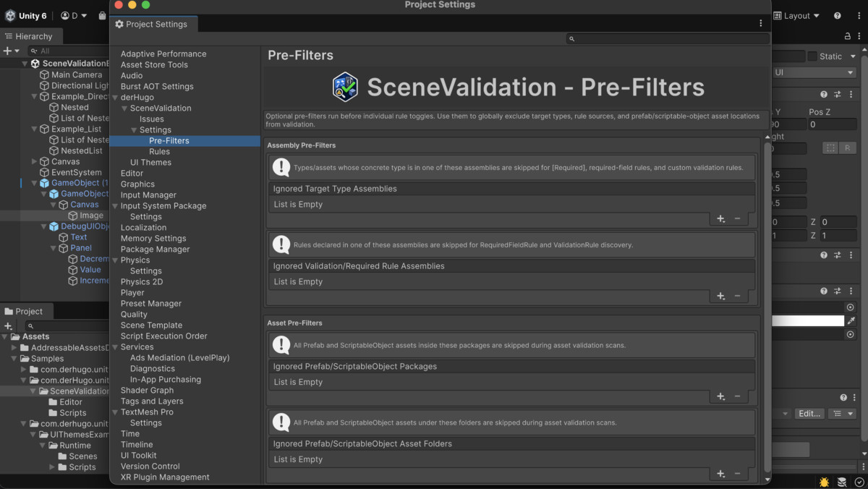Click the Project Settings search field
The width and height of the screenshot is (868, 489).
pos(668,38)
